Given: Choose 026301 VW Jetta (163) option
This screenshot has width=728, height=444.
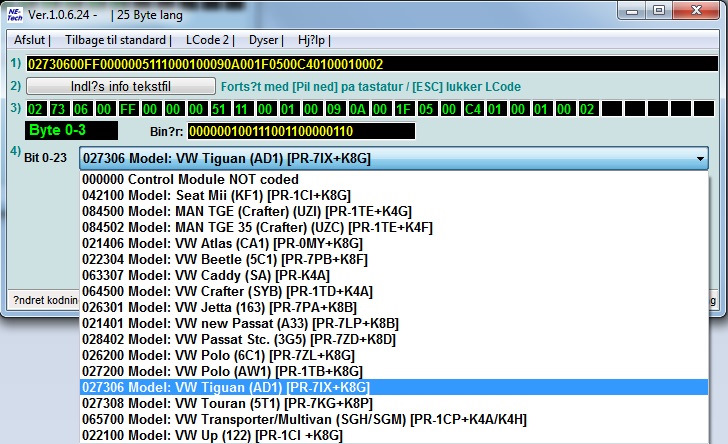Looking at the screenshot, I should coord(394,307).
